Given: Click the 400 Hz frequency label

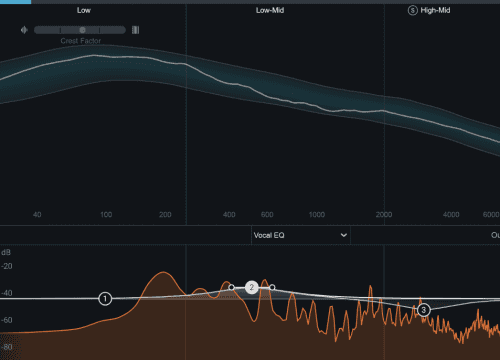Looking at the screenshot, I should (x=229, y=215).
